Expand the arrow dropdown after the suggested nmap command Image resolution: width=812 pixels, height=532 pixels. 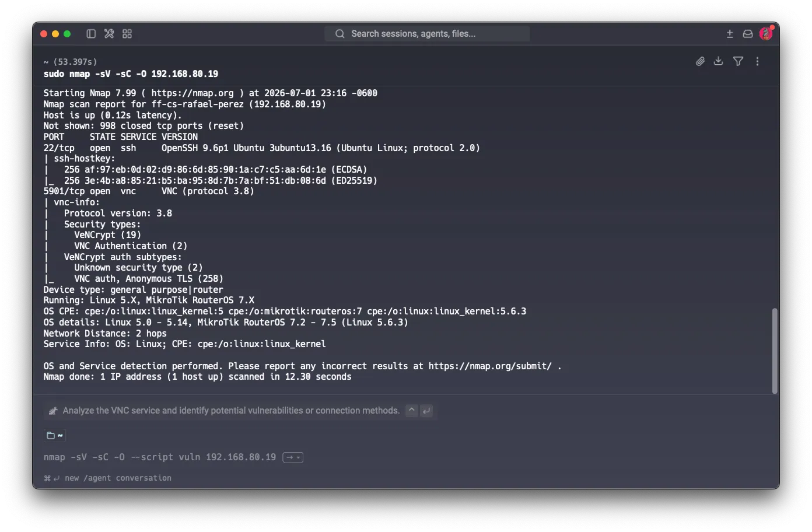[x=293, y=457]
